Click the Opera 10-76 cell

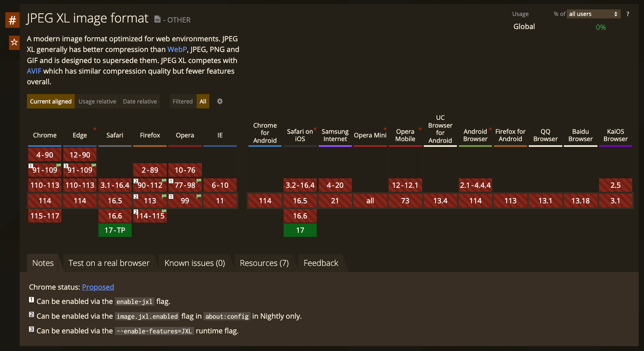coord(185,170)
